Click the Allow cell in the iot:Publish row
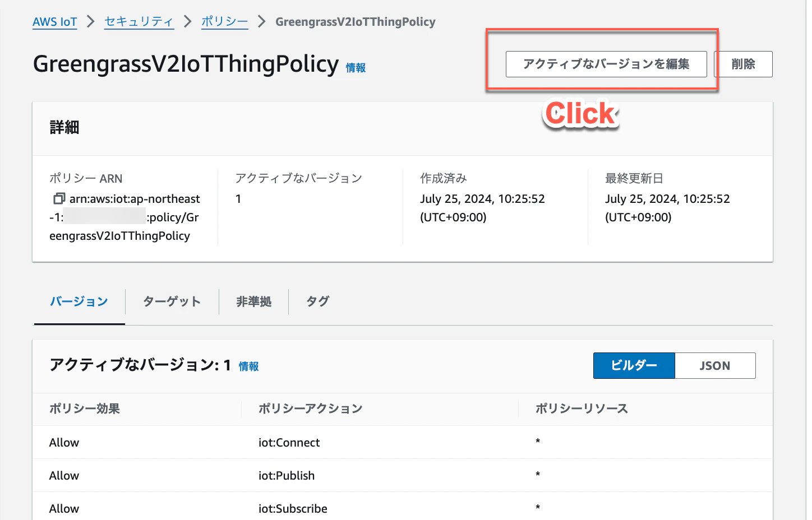The height and width of the screenshot is (520, 812). click(64, 476)
